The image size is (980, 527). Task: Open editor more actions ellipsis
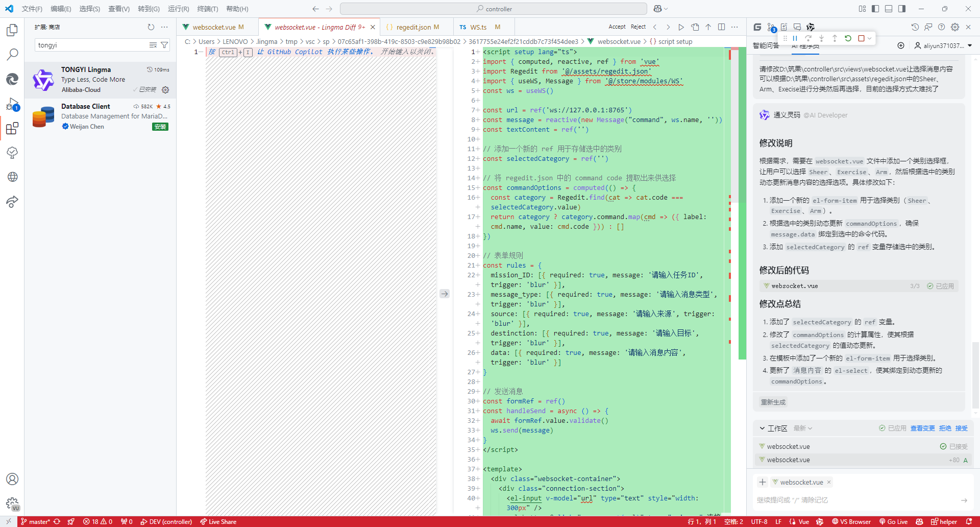tap(734, 27)
